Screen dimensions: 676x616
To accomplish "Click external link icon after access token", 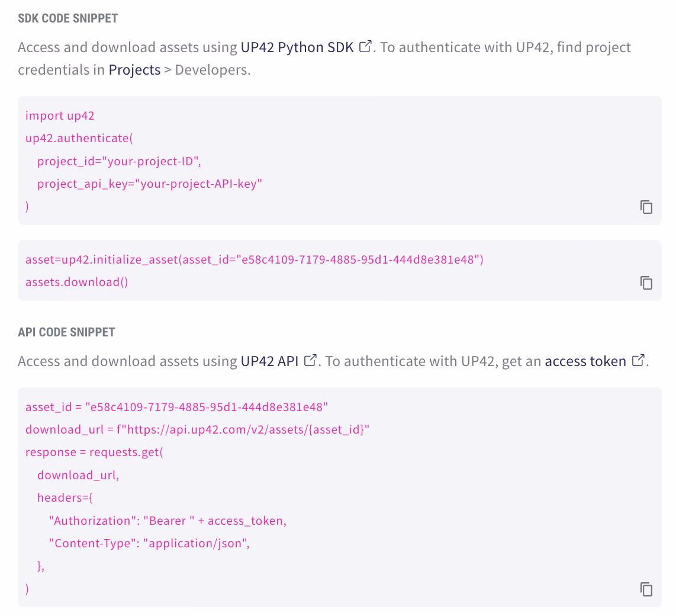I will [x=638, y=360].
